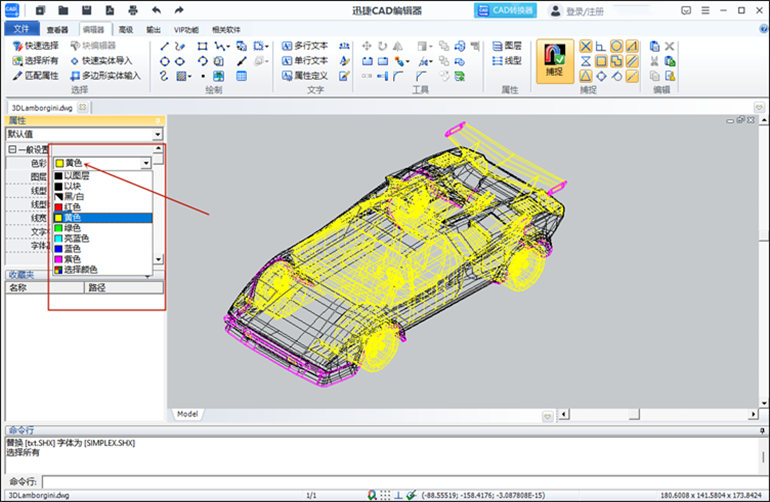This screenshot has width=770, height=502.
Task: Choose 红色 red from the color list
Action: click(103, 207)
